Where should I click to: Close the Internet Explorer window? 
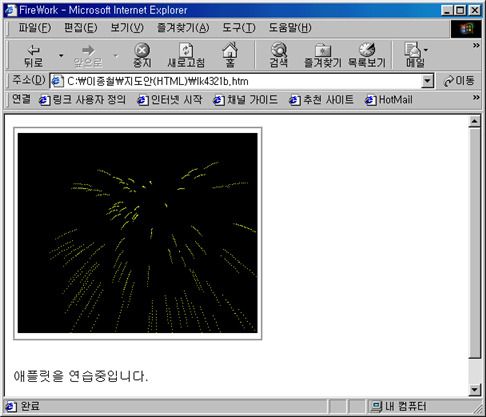pos(474,10)
